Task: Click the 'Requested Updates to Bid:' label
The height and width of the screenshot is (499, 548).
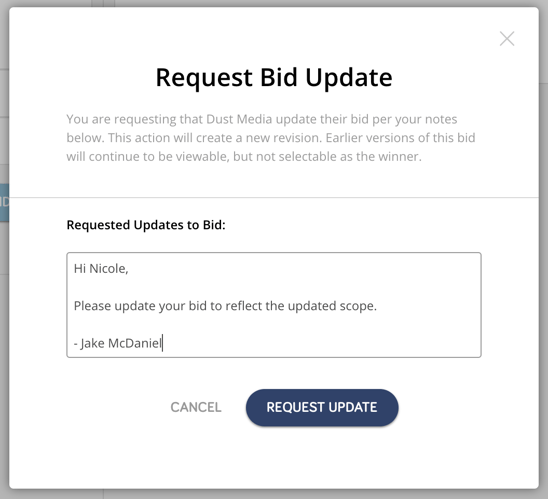Action: point(146,225)
